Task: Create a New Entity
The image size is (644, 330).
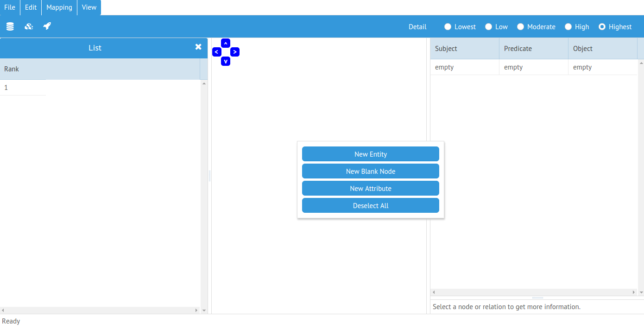Action: pyautogui.click(x=370, y=154)
